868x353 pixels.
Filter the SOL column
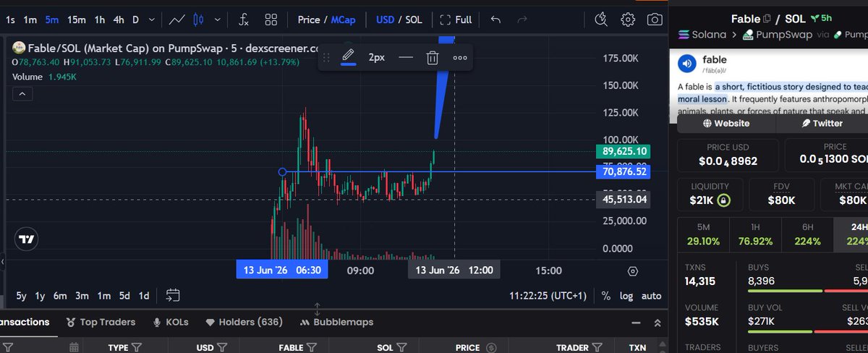tap(402, 348)
